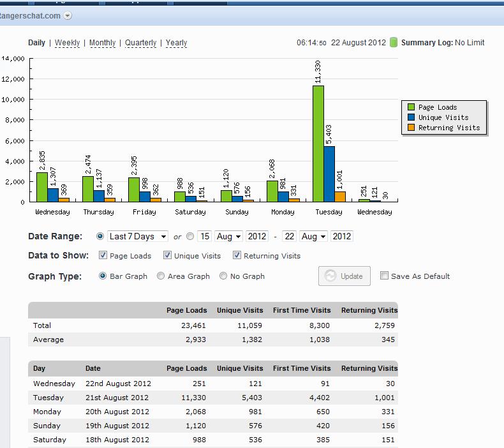This screenshot has height=448, width=504.
Task: Uncheck the Page Loads checkbox
Action: (103, 255)
